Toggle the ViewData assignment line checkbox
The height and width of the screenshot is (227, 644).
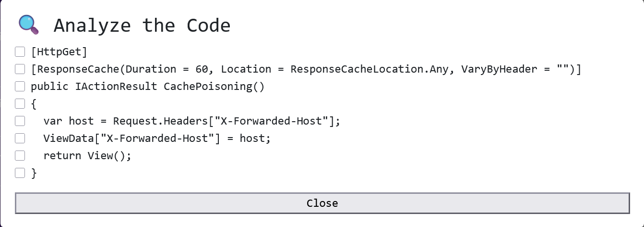point(20,139)
